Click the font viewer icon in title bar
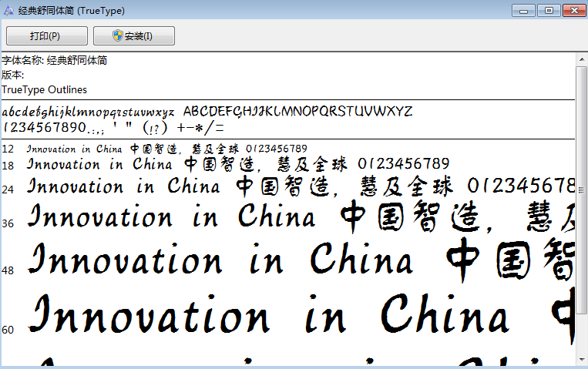This screenshot has width=588, height=369. point(9,11)
